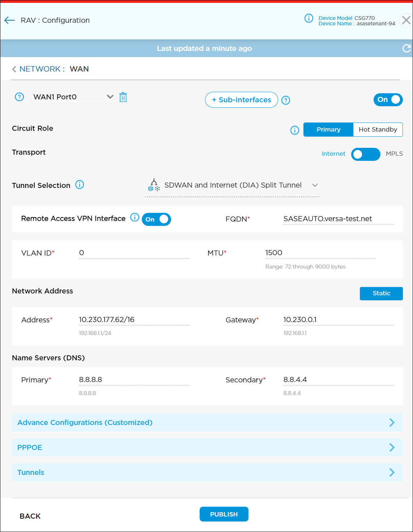Click the MTU input field
Image resolution: width=413 pixels, height=532 pixels.
click(x=320, y=253)
